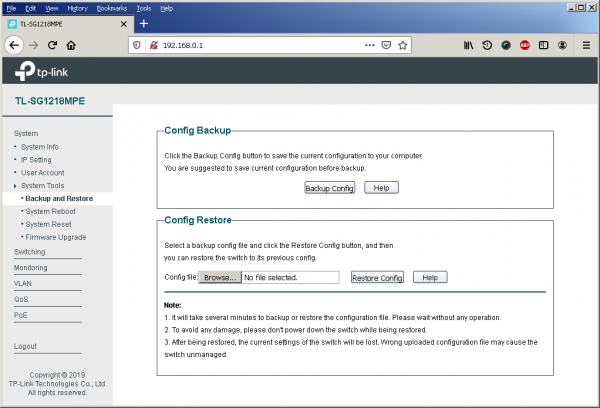Click the browser back arrow button
This screenshot has width=600, height=408.
(x=14, y=45)
